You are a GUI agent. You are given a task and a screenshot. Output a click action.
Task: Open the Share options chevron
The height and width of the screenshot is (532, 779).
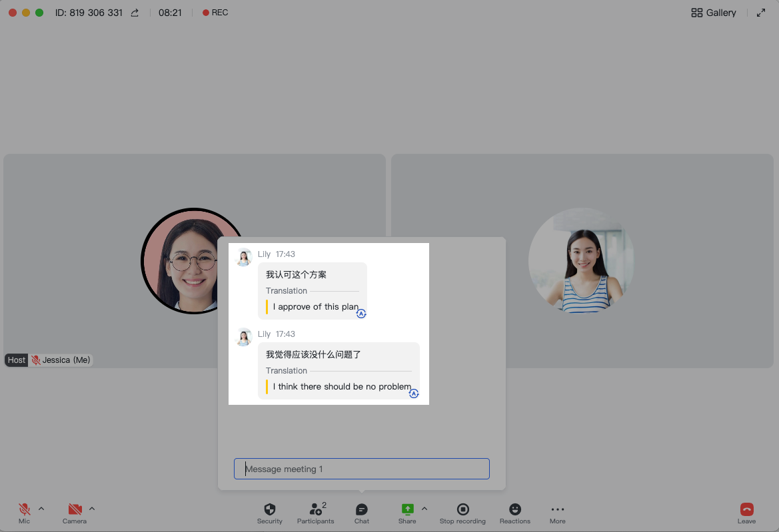coord(424,507)
